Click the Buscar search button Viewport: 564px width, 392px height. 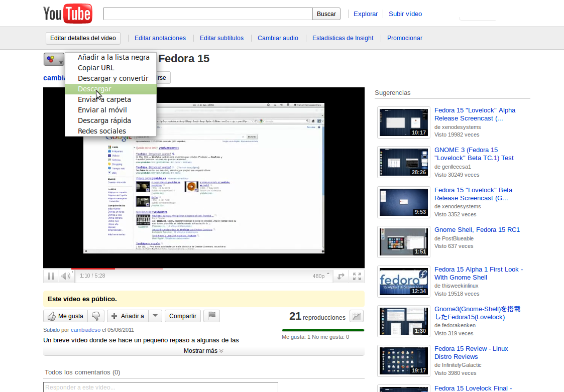pos(326,14)
